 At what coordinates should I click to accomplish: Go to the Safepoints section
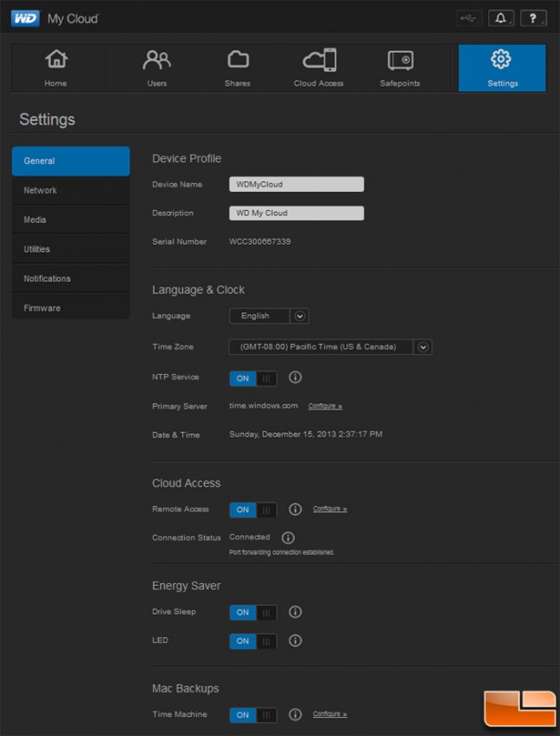point(399,68)
